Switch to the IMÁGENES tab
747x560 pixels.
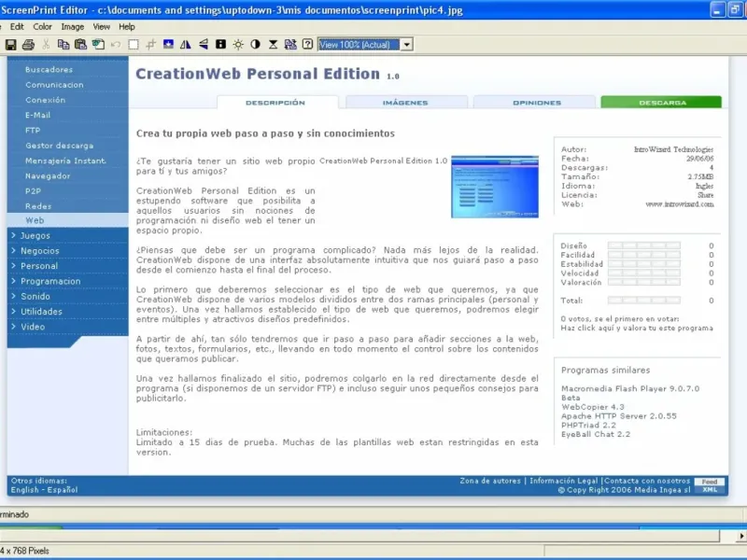pos(405,103)
